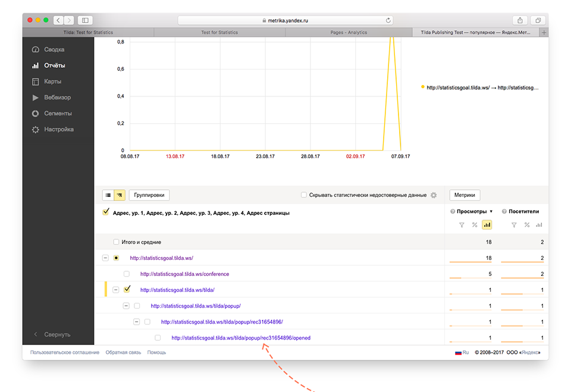
Task: Check the Итого и средние checkbox
Action: pyautogui.click(x=116, y=242)
